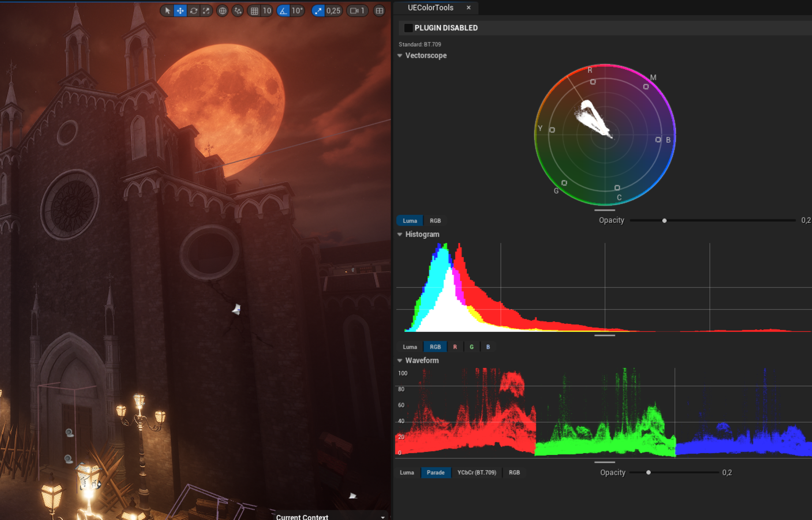
Task: Open rotation snap value 10°
Action: coord(297,11)
